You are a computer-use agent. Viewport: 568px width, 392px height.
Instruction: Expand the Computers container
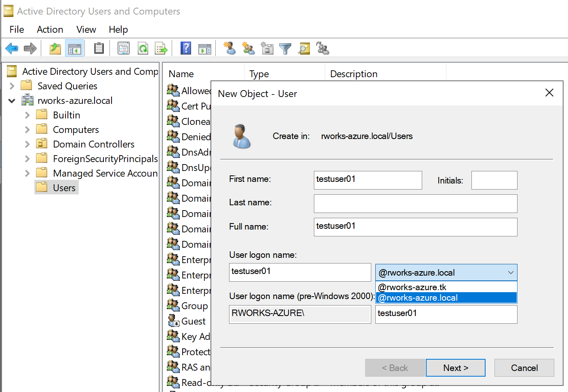(x=27, y=130)
